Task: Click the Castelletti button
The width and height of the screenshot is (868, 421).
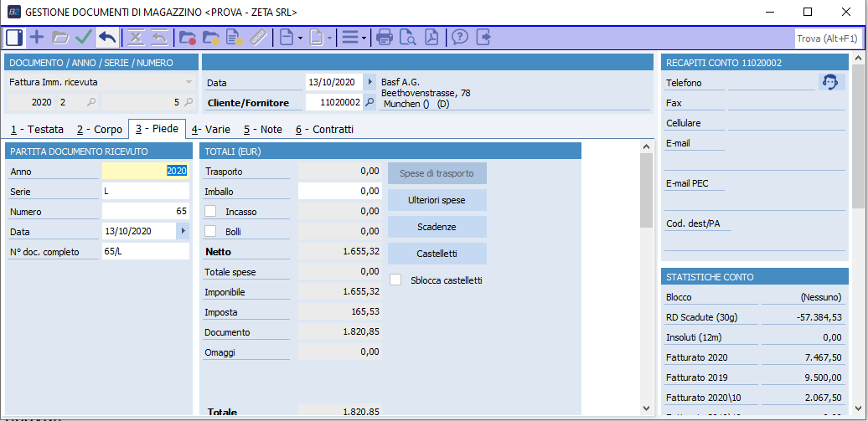Action: click(x=437, y=254)
